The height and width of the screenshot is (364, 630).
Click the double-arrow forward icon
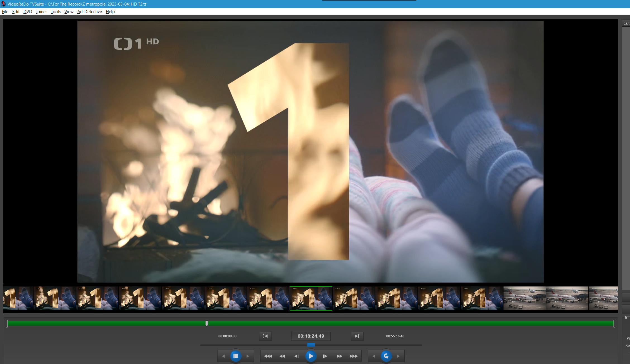339,356
